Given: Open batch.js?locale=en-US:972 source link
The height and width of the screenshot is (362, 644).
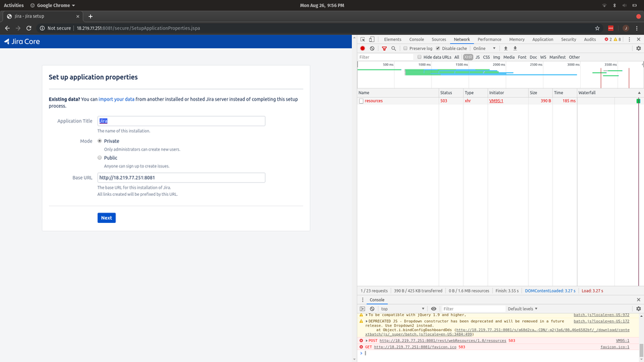Looking at the screenshot, I should pos(601,315).
